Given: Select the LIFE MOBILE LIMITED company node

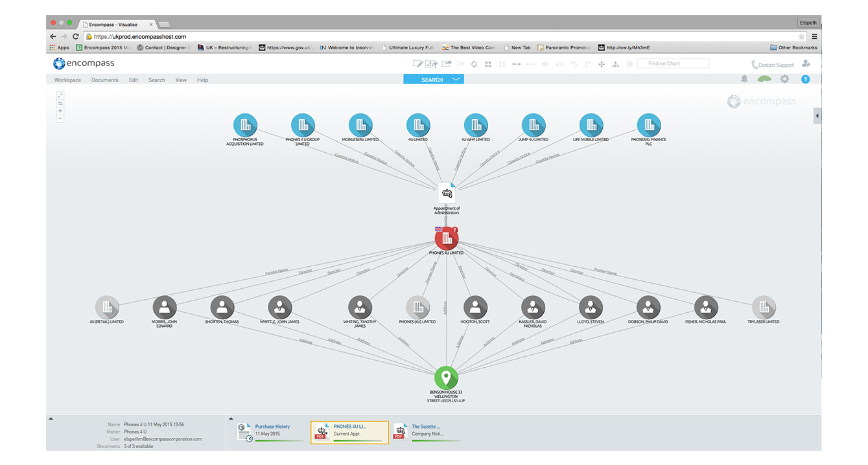Looking at the screenshot, I should [x=591, y=125].
